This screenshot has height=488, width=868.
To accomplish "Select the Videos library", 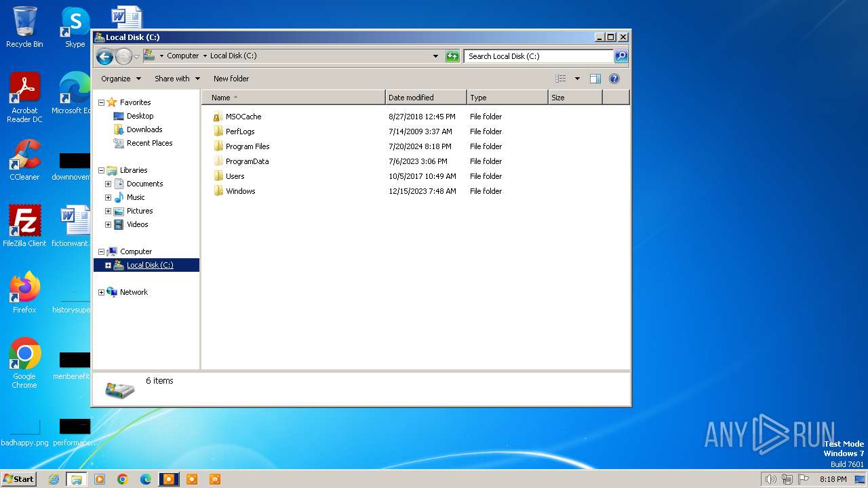I will 137,224.
